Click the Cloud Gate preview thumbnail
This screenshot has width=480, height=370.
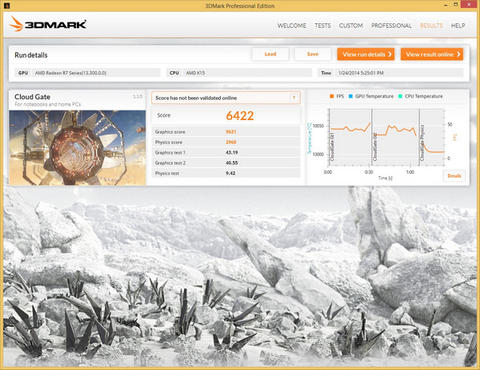click(77, 148)
